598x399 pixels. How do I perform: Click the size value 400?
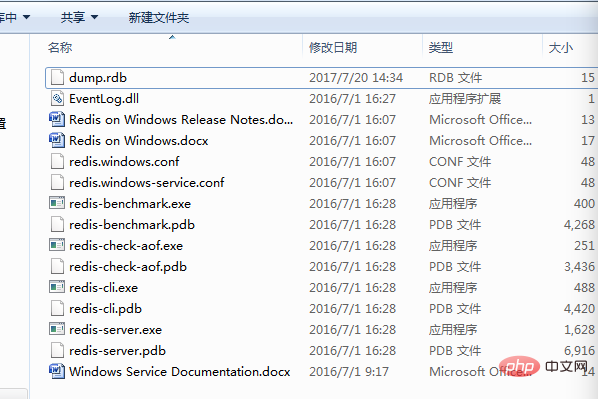click(x=584, y=204)
